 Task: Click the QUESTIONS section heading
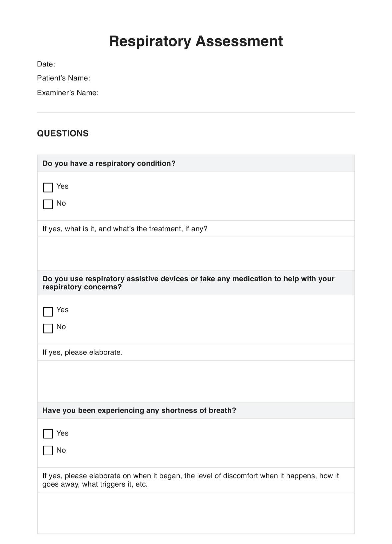click(63, 133)
